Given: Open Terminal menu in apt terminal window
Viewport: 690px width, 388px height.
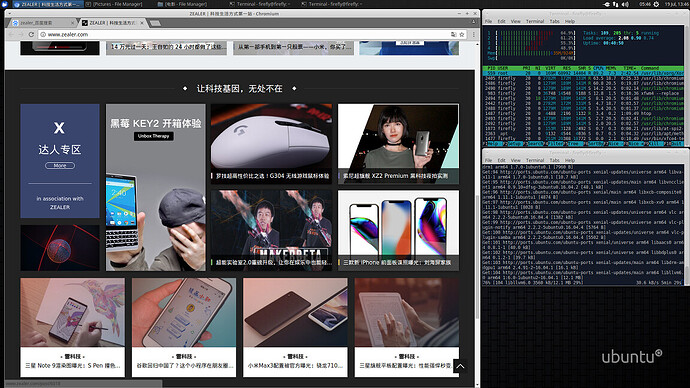Looking at the screenshot, I should point(535,160).
